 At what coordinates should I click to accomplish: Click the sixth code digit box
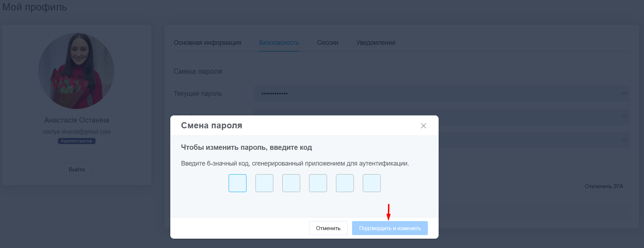(372, 183)
